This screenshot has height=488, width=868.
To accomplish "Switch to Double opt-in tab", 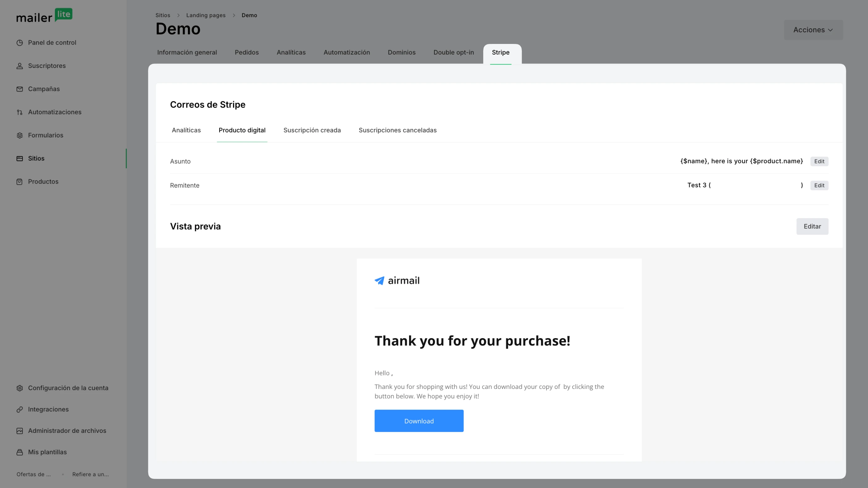I will point(454,53).
